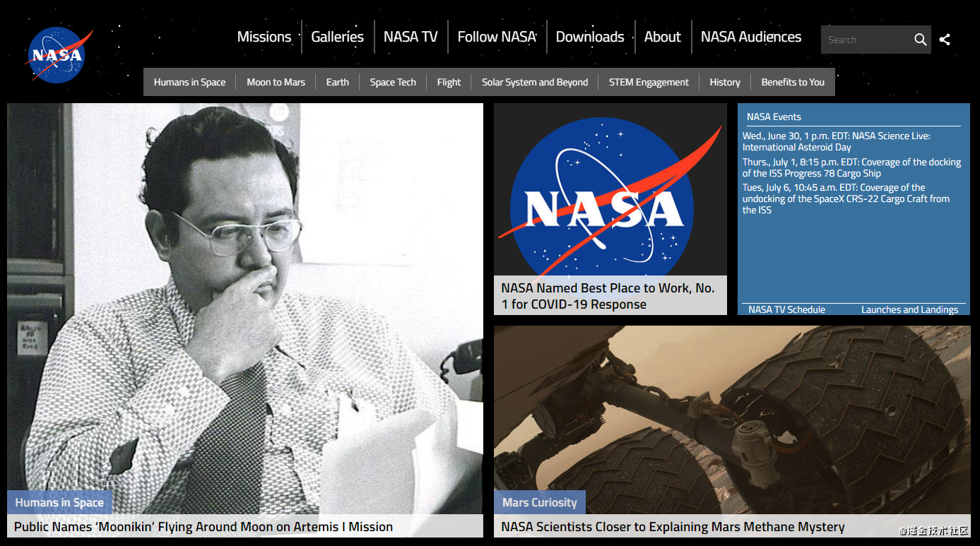Screen dimensions: 980x546
Task: Open the Downloads menu
Action: coord(590,37)
